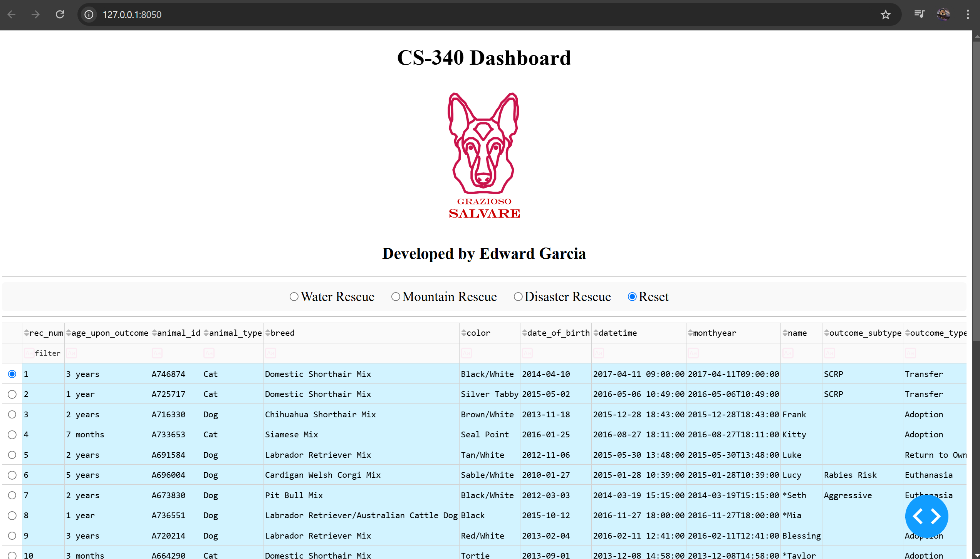Viewport: 980px width, 559px height.
Task: Sort by datetime column
Action: click(x=596, y=333)
